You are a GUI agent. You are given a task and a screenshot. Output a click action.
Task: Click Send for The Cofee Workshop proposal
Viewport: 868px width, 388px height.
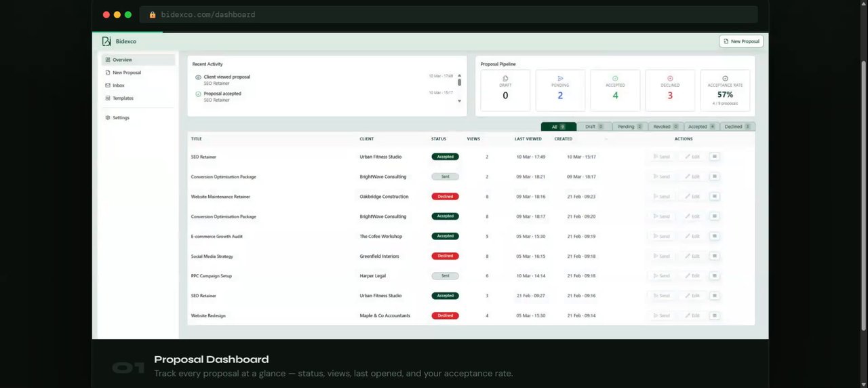(x=661, y=236)
